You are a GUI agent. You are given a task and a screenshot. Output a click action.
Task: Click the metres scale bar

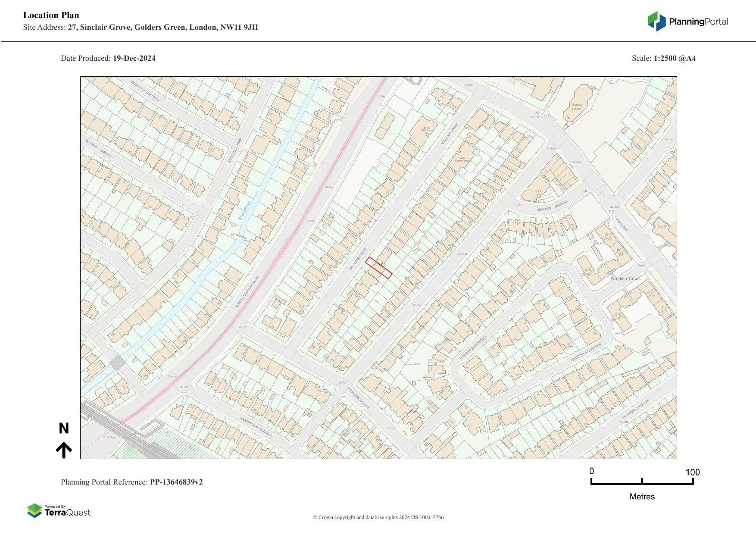(x=642, y=482)
